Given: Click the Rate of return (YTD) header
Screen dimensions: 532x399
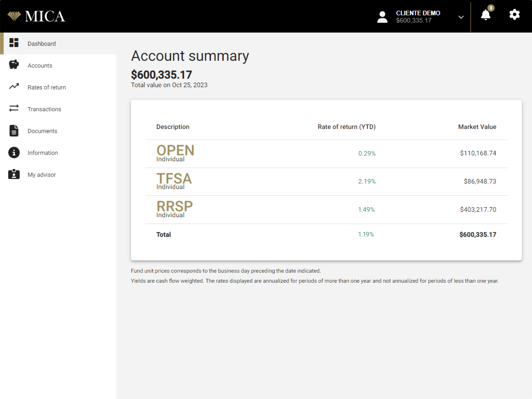Looking at the screenshot, I should (x=347, y=127).
